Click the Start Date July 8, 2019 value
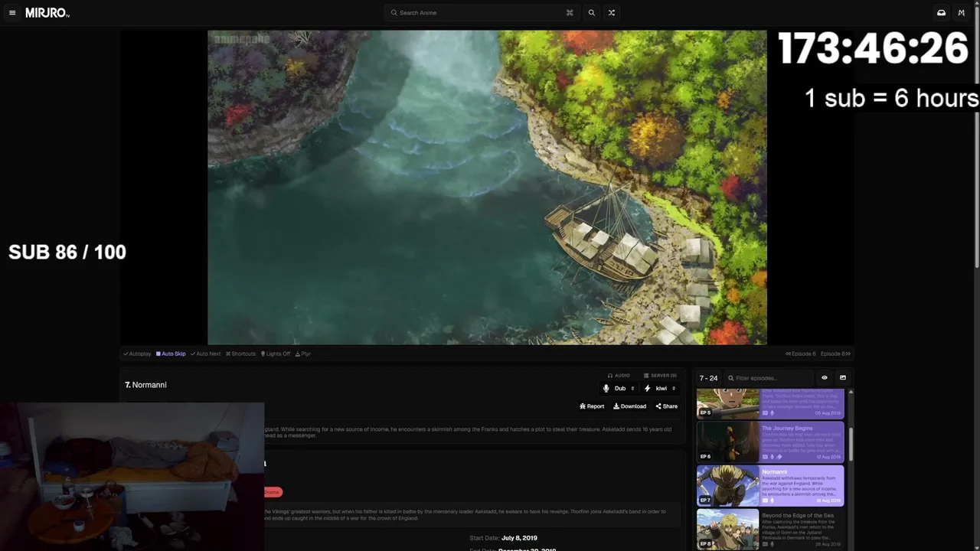Image resolution: width=980 pixels, height=551 pixels. pos(519,538)
